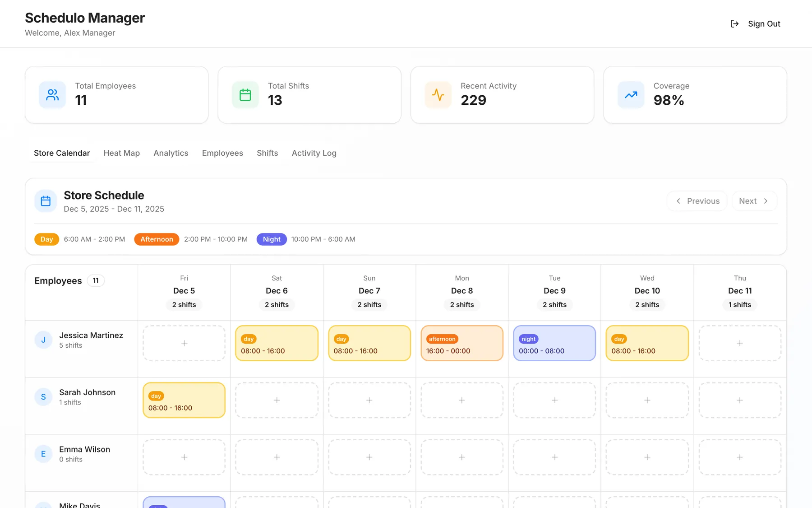Add shift for Emma Wilson on Dec 11
Image resolution: width=812 pixels, height=508 pixels.
click(740, 457)
